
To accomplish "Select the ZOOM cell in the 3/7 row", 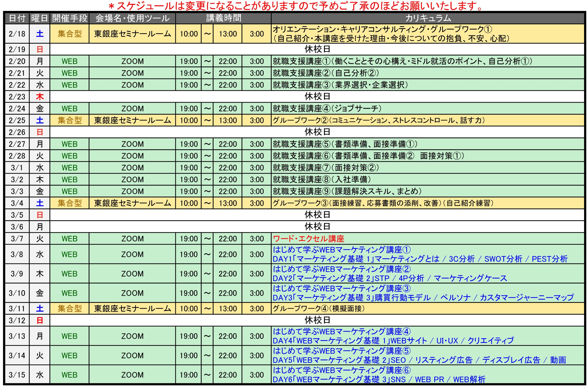I will (132, 239).
